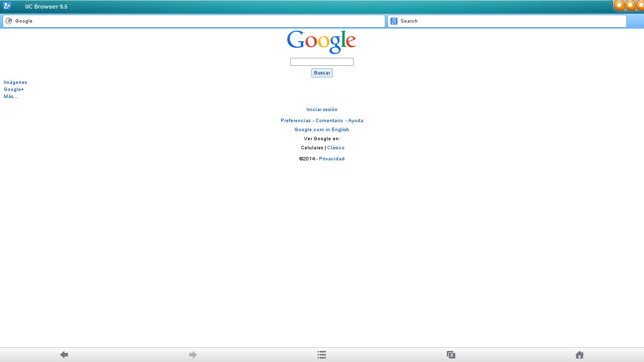Click Iniciar sesión to sign in
Image resolution: width=644 pixels, height=362 pixels.
point(321,109)
